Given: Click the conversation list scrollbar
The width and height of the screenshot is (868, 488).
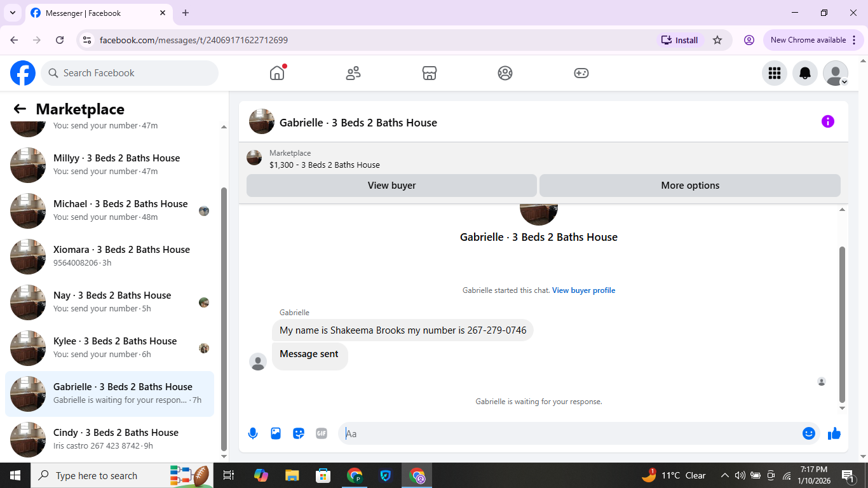Looking at the screenshot, I should click(x=224, y=318).
